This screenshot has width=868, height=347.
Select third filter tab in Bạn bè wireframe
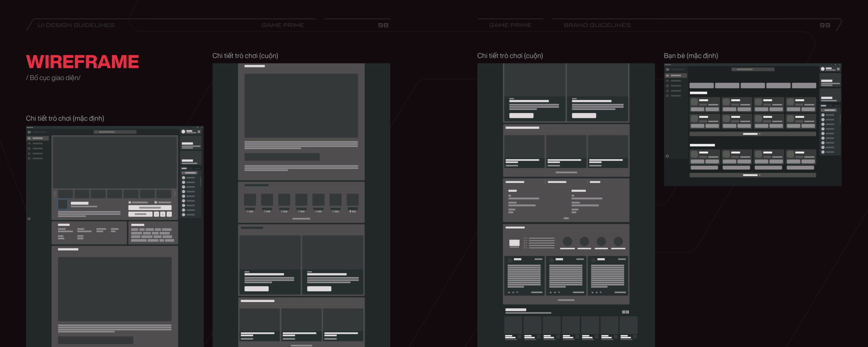[753, 86]
